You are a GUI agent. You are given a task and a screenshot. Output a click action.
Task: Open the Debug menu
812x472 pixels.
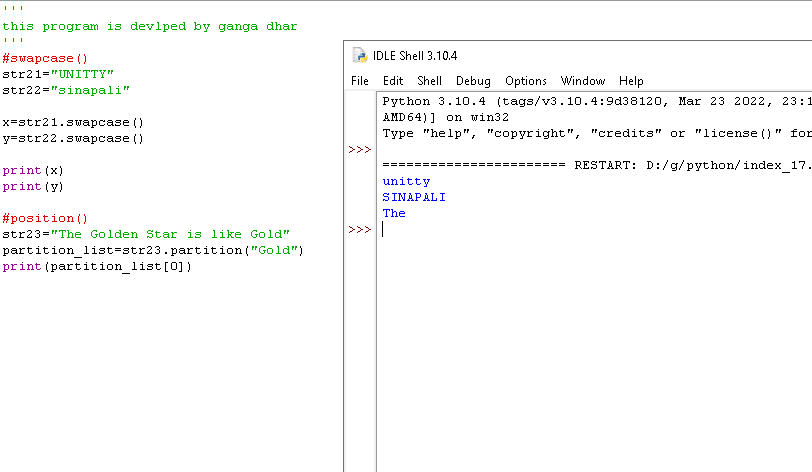(473, 81)
